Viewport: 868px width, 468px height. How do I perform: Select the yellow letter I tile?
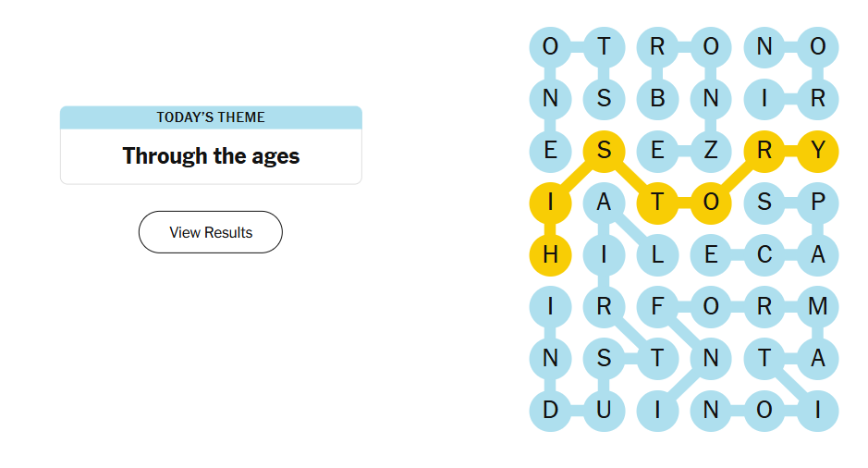click(x=550, y=203)
